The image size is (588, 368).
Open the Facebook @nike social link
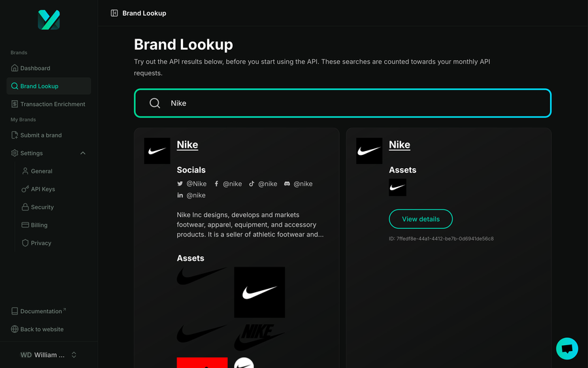pyautogui.click(x=228, y=184)
